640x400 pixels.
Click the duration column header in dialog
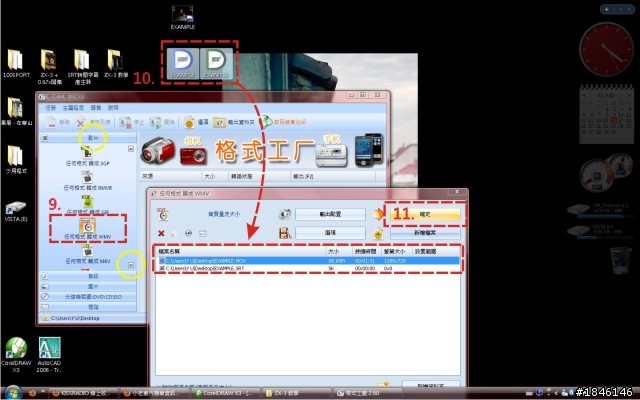click(367, 251)
